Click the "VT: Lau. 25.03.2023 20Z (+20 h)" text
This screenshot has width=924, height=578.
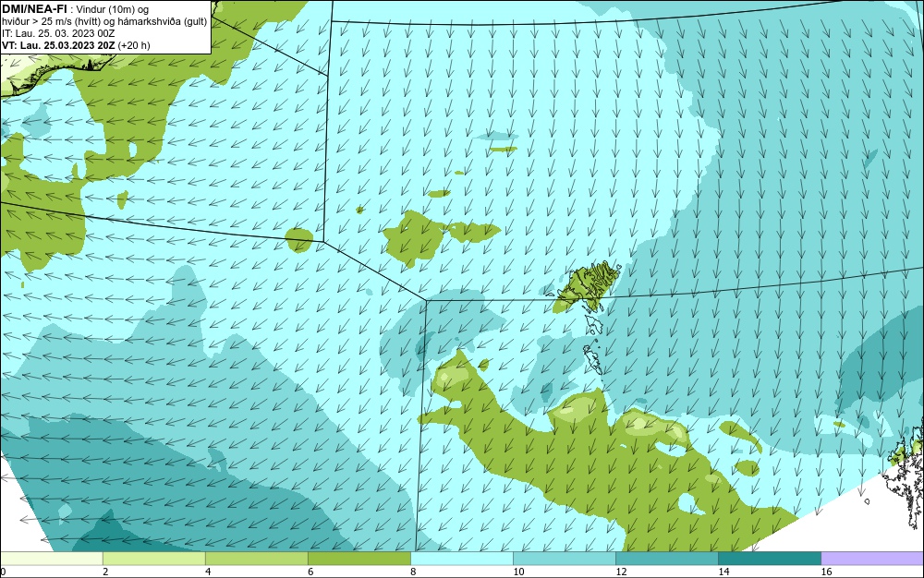click(x=76, y=45)
